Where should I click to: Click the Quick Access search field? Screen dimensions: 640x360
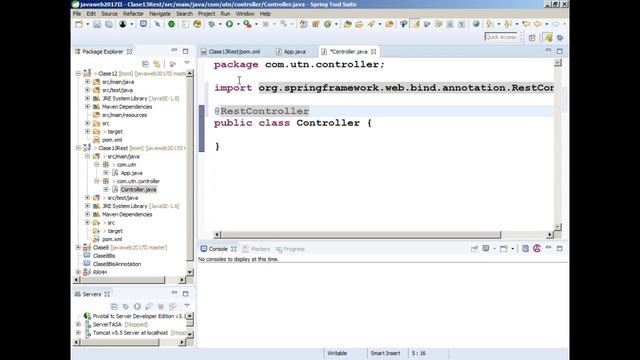tap(501, 37)
